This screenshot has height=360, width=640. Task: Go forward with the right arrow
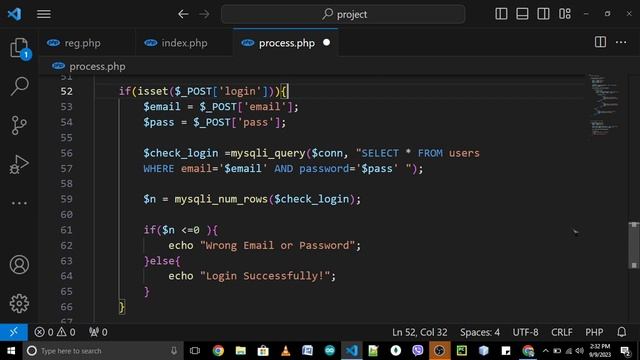pyautogui.click(x=204, y=14)
